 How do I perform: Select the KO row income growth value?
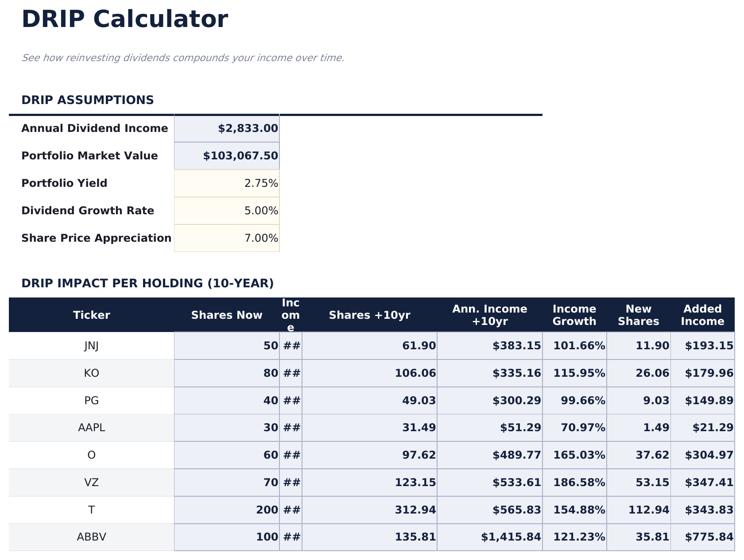[574, 373]
